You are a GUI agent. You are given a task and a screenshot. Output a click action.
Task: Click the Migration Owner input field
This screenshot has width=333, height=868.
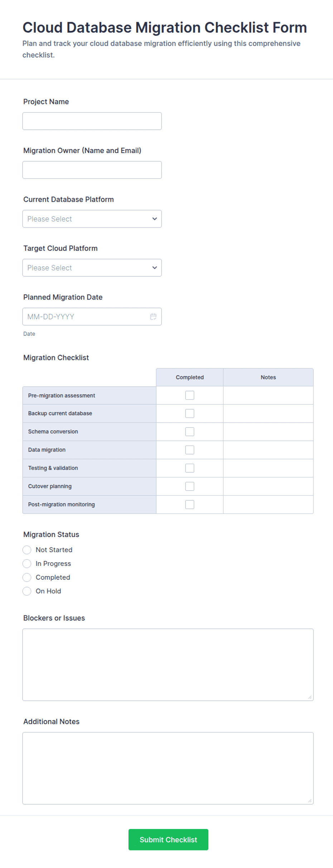[x=92, y=170]
